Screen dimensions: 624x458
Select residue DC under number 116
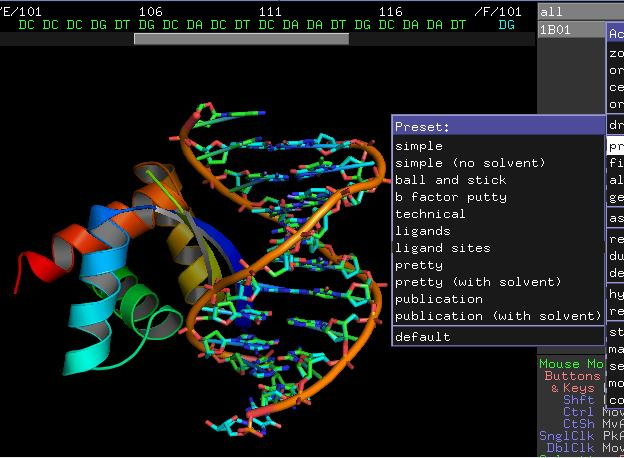click(x=386, y=25)
